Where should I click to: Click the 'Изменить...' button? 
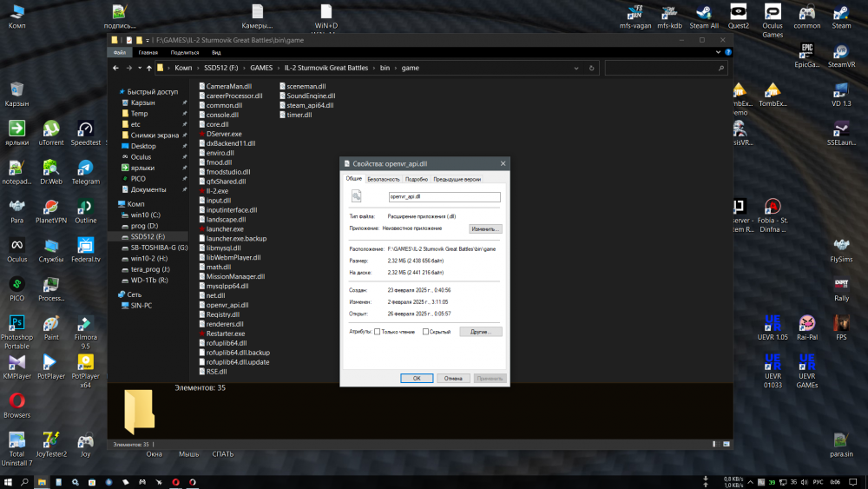point(485,228)
